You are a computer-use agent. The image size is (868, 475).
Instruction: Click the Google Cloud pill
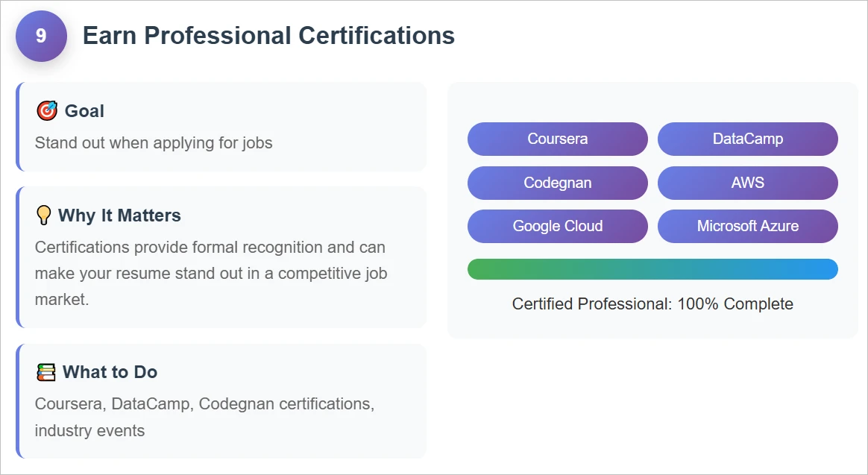558,226
